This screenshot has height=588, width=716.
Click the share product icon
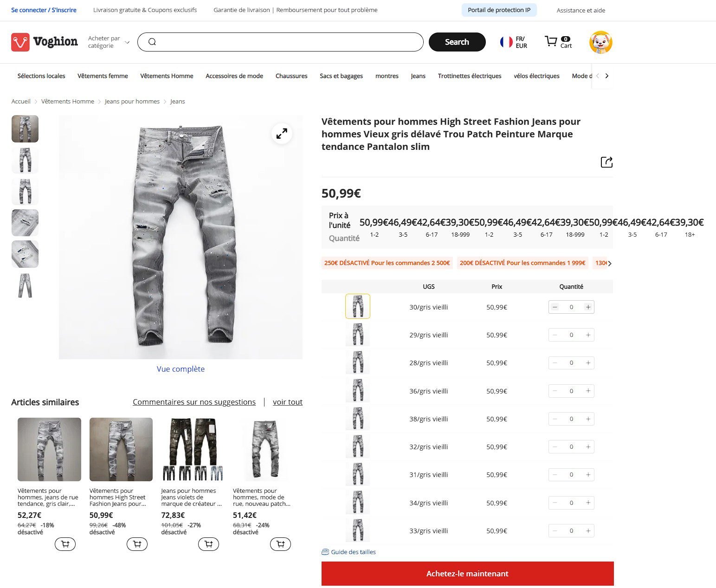[606, 162]
